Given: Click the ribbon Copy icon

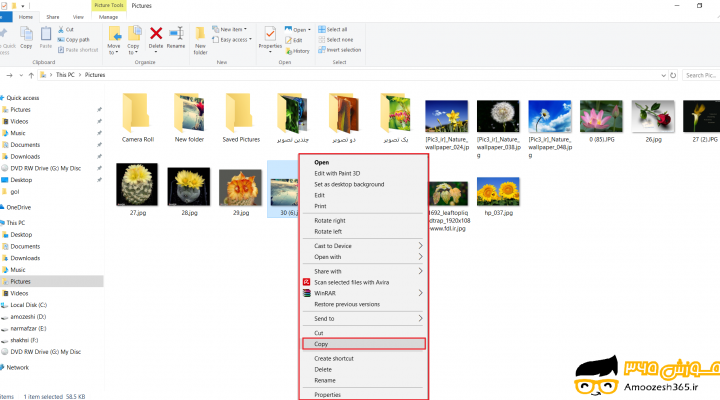Looking at the screenshot, I should pos(26,38).
